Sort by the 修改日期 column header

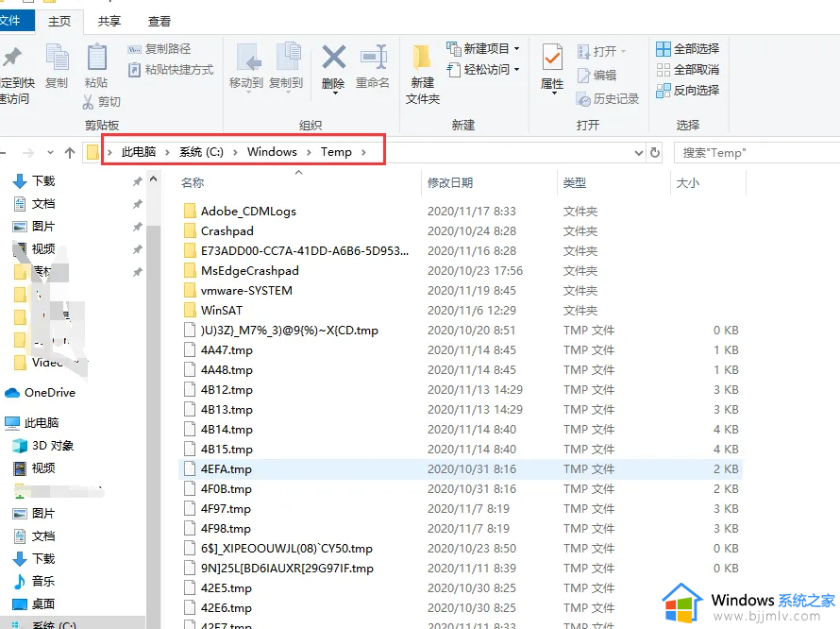490,183
